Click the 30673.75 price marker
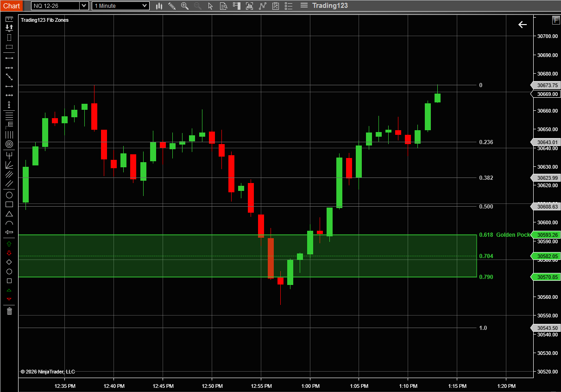Viewport: 561px width, 392px height. click(x=545, y=85)
